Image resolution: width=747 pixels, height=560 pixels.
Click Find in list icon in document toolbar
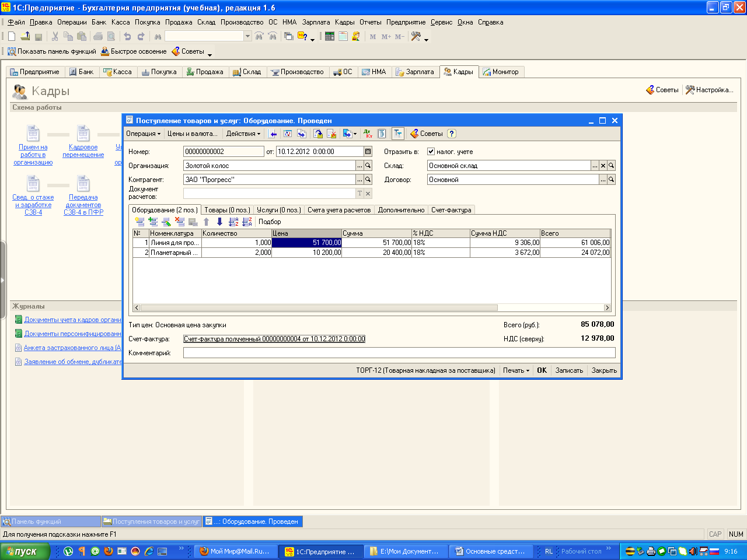(273, 134)
